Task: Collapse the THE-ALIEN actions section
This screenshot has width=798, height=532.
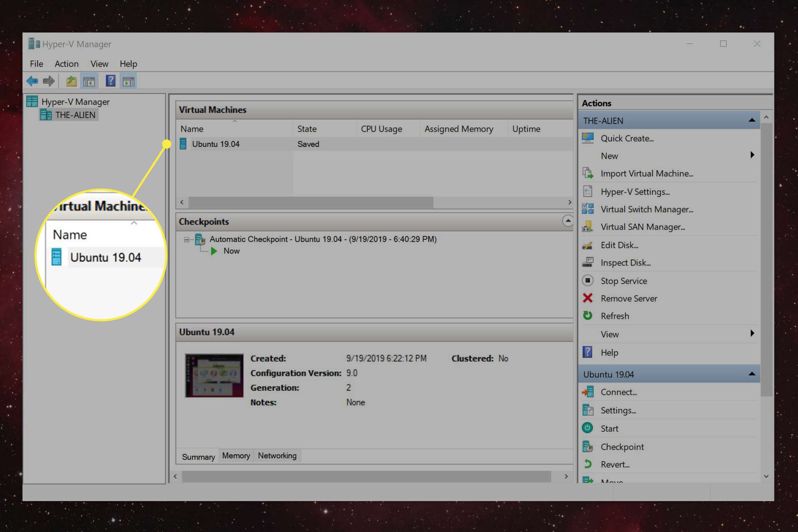Action: (752, 120)
